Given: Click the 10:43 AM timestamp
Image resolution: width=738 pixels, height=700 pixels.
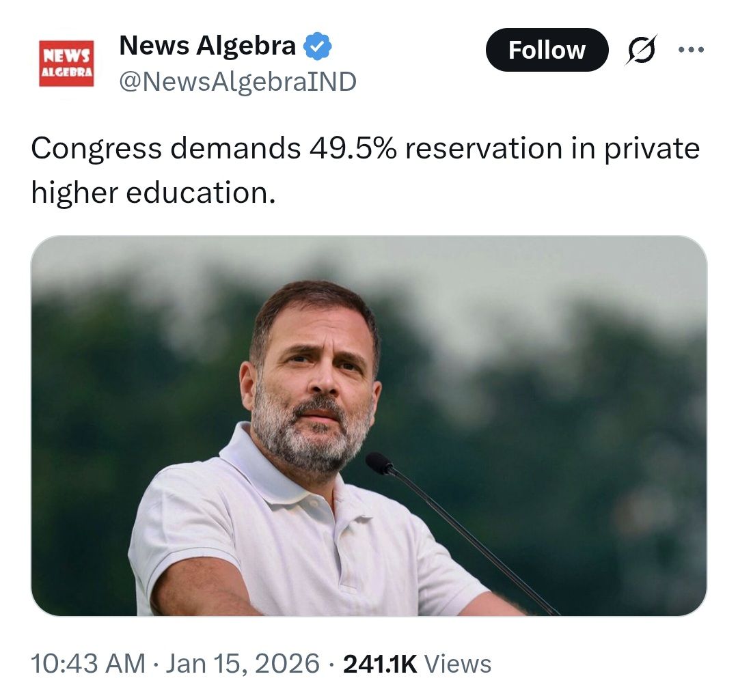Looking at the screenshot, I should (88, 664).
